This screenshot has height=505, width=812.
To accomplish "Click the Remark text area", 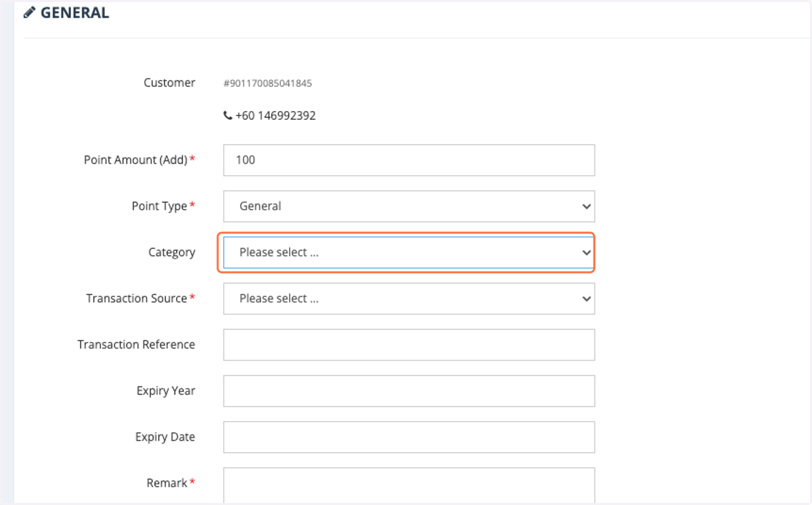I will [x=409, y=485].
